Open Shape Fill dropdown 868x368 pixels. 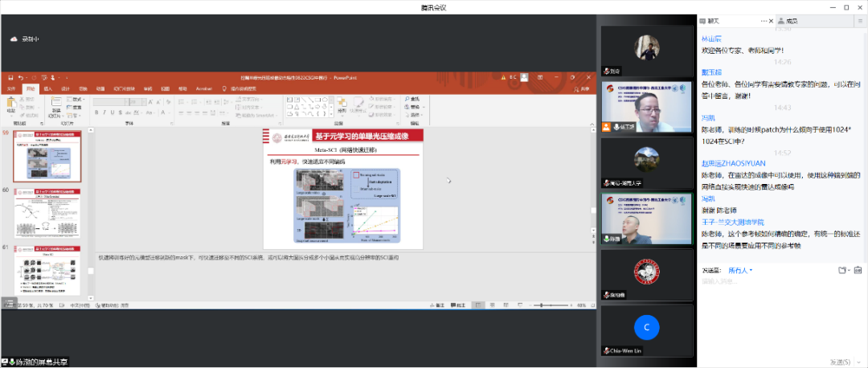pos(382,99)
